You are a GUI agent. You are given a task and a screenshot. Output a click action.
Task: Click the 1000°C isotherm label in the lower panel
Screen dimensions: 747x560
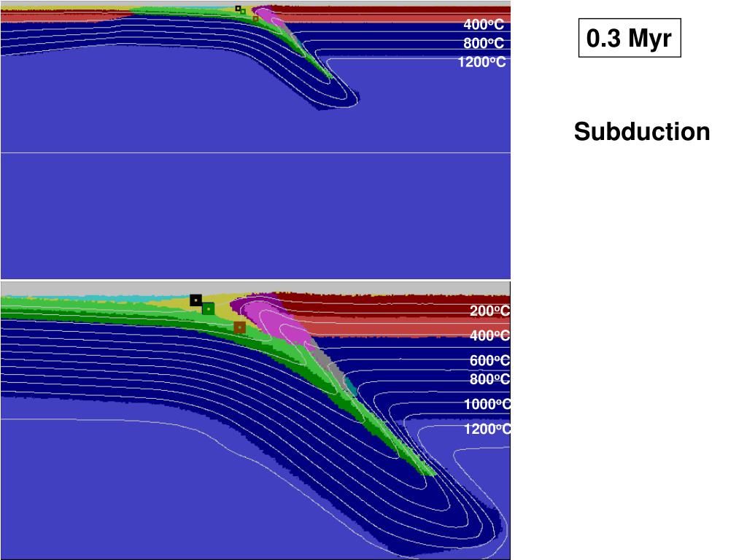click(487, 404)
